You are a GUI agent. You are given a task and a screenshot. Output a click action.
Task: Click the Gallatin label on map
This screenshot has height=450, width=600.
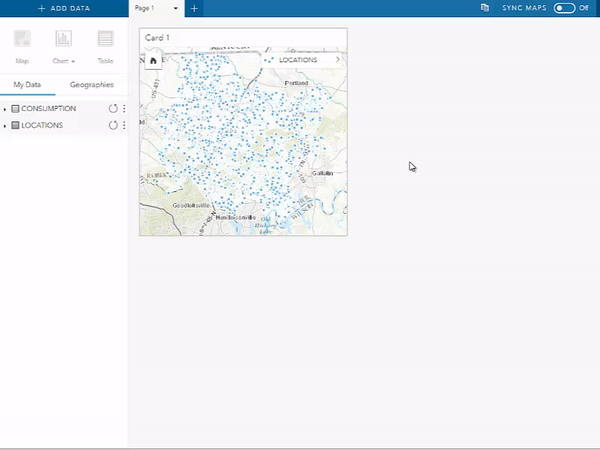[x=322, y=173]
